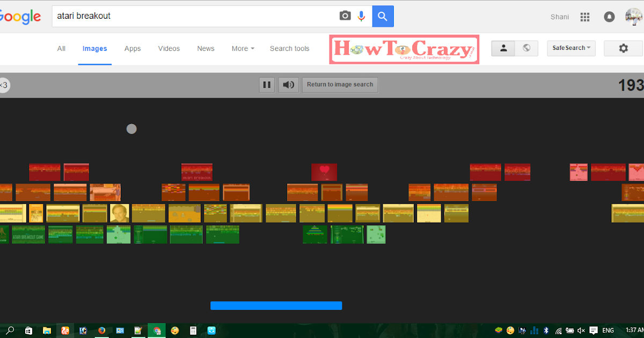644x338 pixels.
Task: Click the ENG input language indicator
Action: 609,330
